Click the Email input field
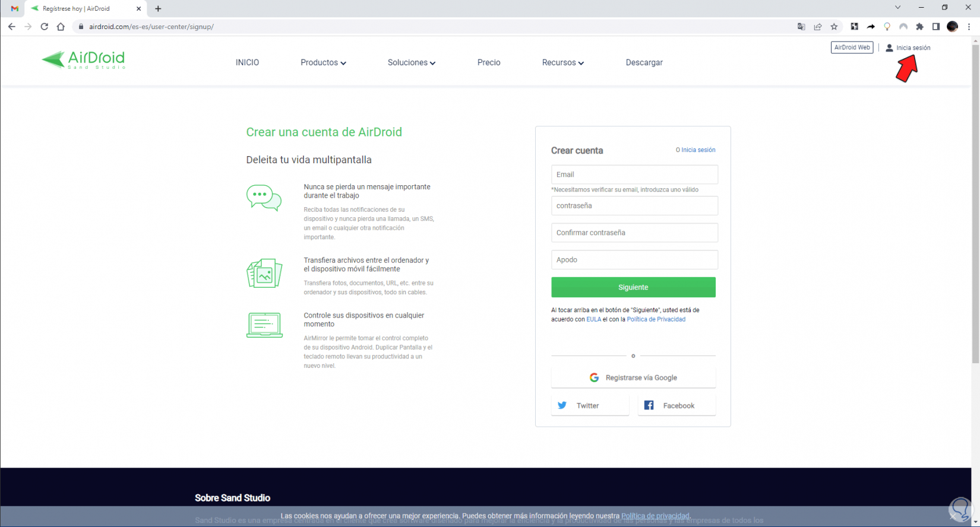 (634, 174)
